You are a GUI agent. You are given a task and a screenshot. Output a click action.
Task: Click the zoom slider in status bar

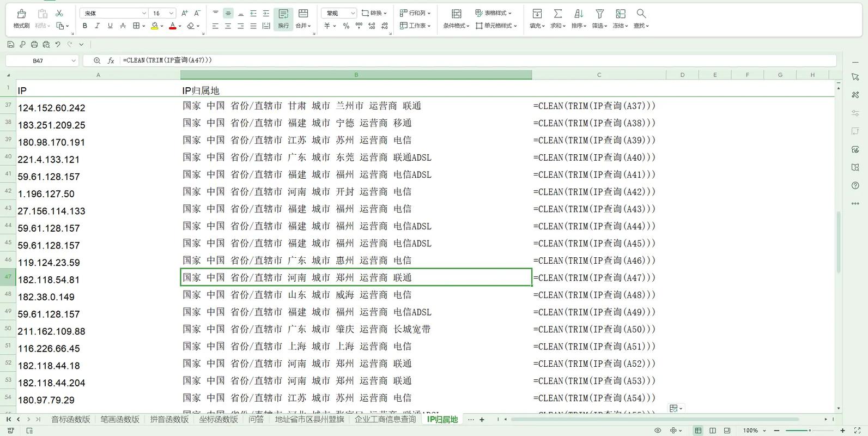pos(809,431)
